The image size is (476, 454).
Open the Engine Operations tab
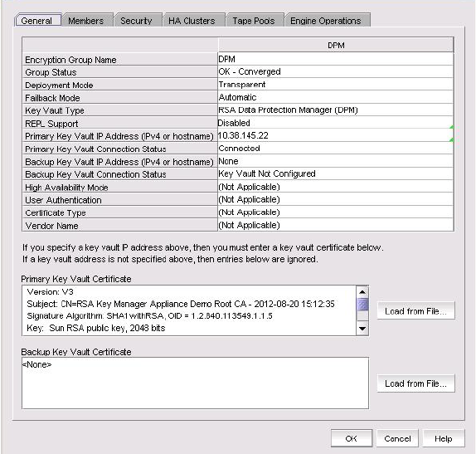coord(327,21)
